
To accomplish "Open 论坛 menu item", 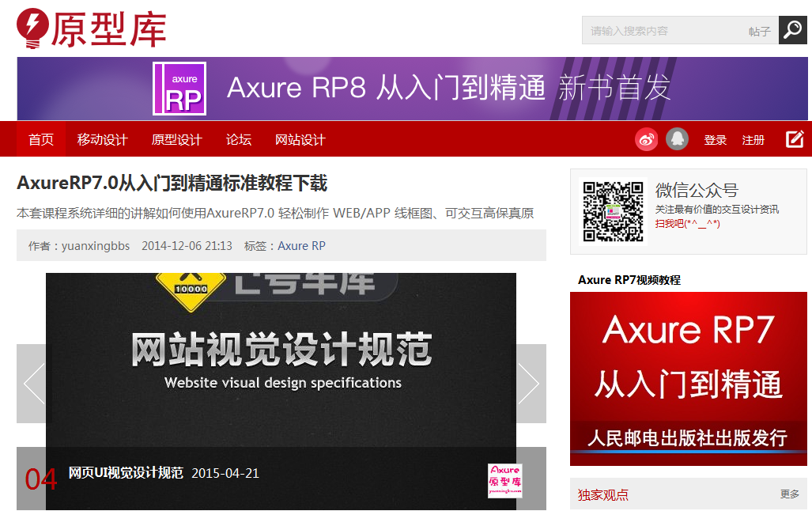I will [239, 139].
